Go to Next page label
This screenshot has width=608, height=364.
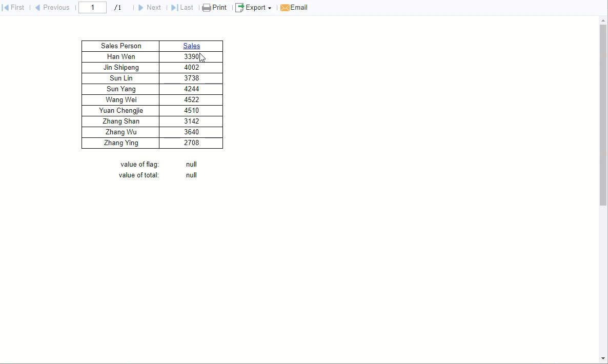tap(154, 8)
